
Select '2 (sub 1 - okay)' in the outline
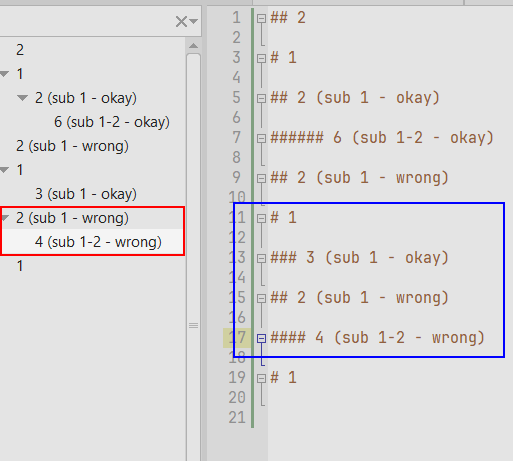(x=86, y=98)
